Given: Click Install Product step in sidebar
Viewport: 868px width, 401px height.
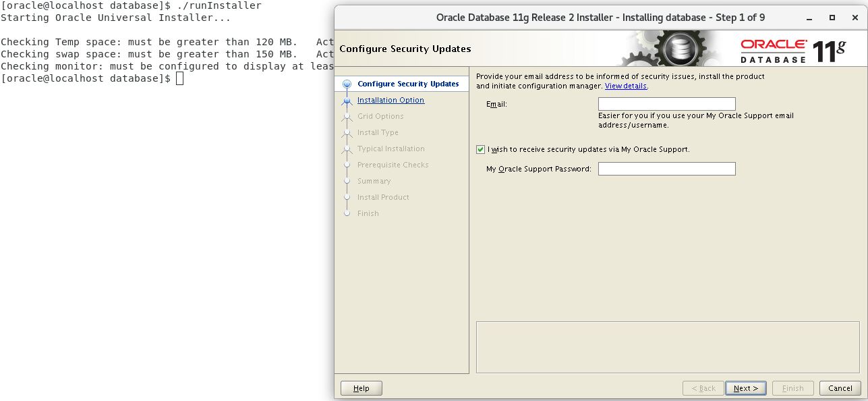Looking at the screenshot, I should [x=383, y=197].
